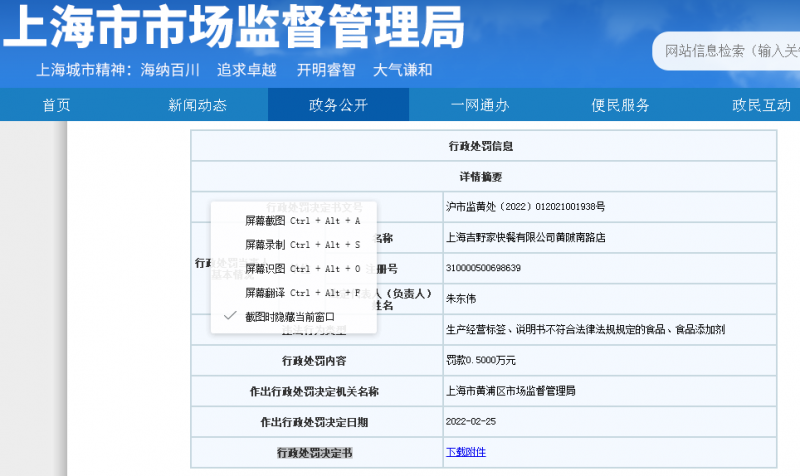This screenshot has width=800, height=476.
Task: Open the 一网通办 navigation tab
Action: (480, 105)
